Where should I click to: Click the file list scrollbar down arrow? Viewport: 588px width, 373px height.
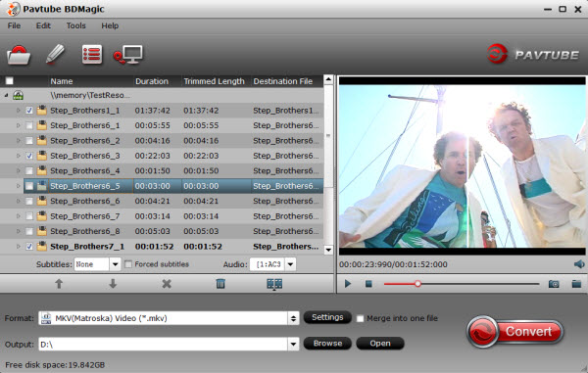click(x=328, y=250)
